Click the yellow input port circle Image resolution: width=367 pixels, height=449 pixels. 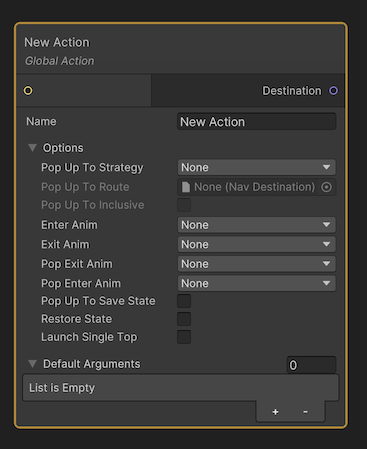click(x=28, y=91)
